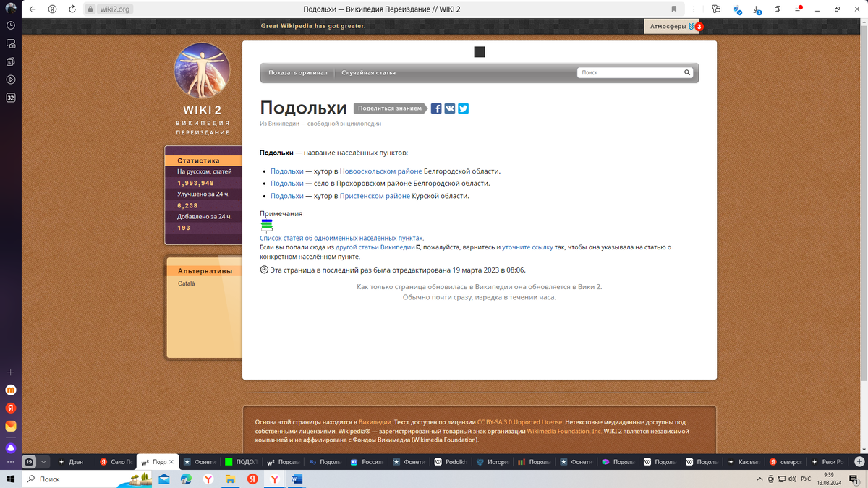Open Новооскольском районе link
Screen dimensions: 868x488
tap(380, 171)
